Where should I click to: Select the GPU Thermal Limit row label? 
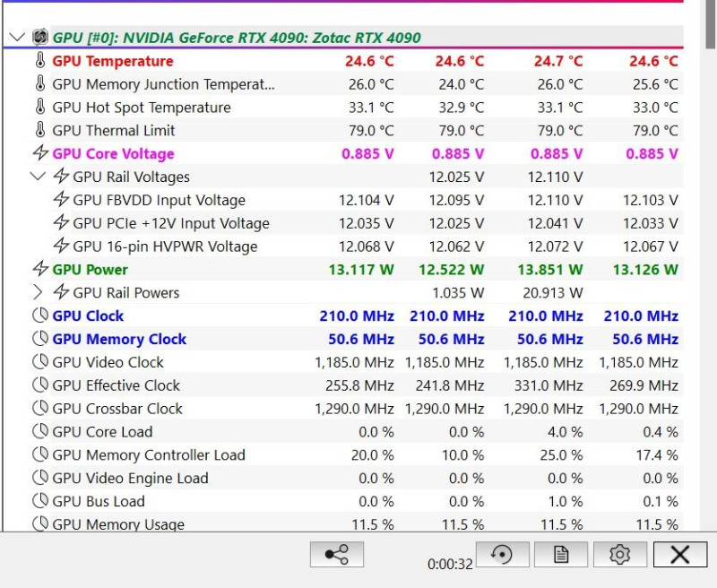pyautogui.click(x=114, y=131)
